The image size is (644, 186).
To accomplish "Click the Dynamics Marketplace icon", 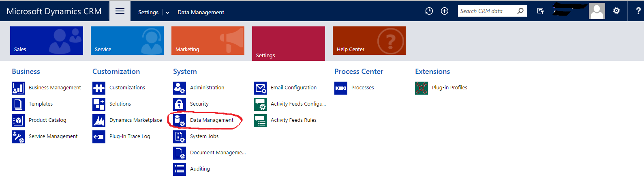I will 99,120.
